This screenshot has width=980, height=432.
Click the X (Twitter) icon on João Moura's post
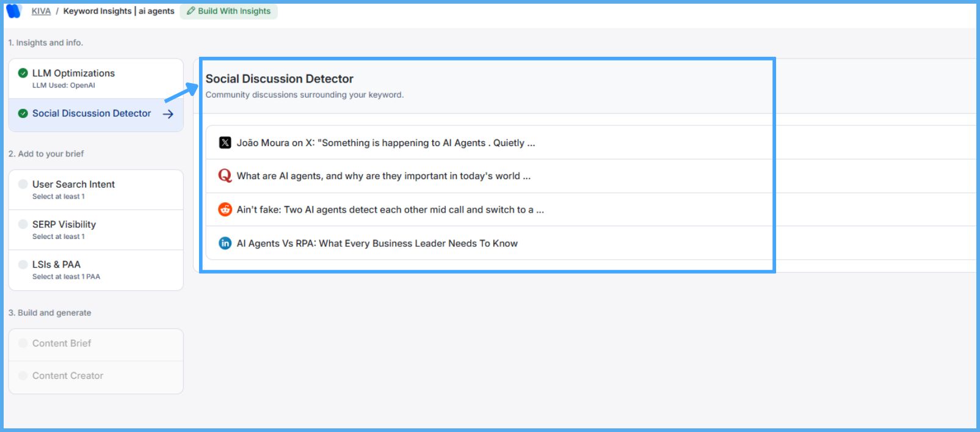(226, 142)
